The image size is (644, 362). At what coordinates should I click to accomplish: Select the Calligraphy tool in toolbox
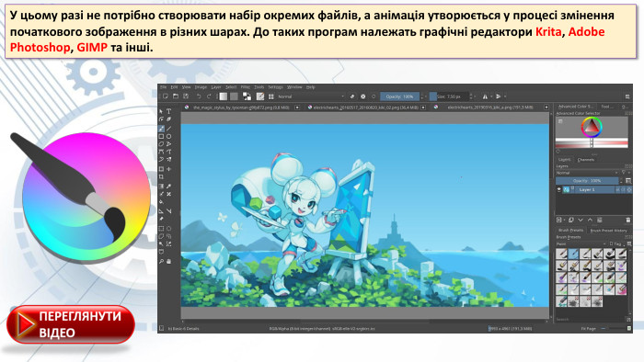point(168,119)
